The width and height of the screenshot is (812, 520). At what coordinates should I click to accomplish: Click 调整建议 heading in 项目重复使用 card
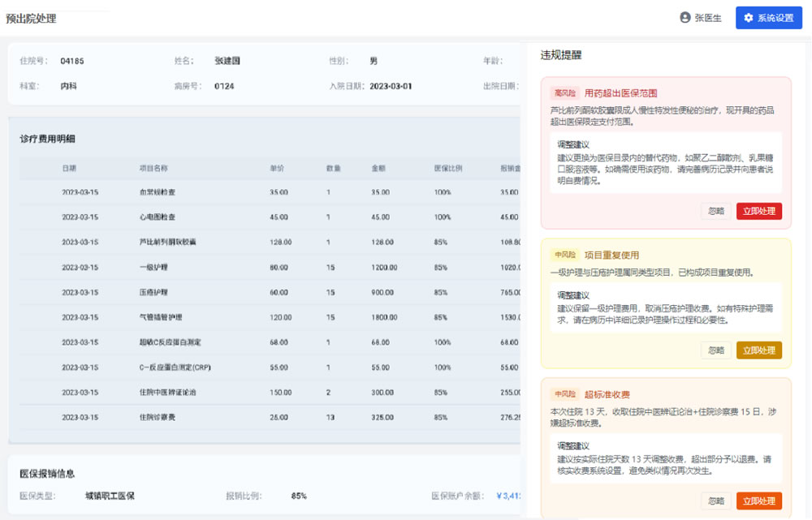(573, 295)
